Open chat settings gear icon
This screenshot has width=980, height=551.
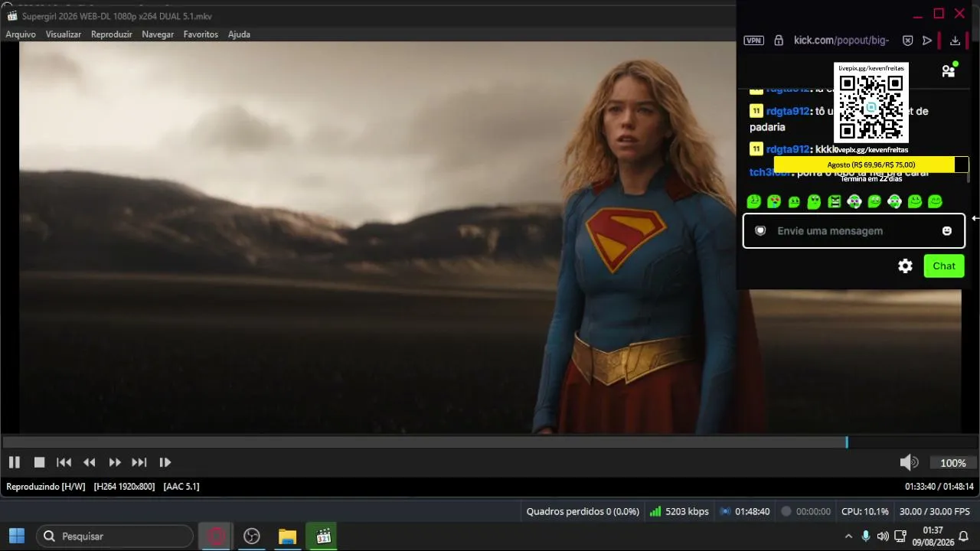pos(905,266)
